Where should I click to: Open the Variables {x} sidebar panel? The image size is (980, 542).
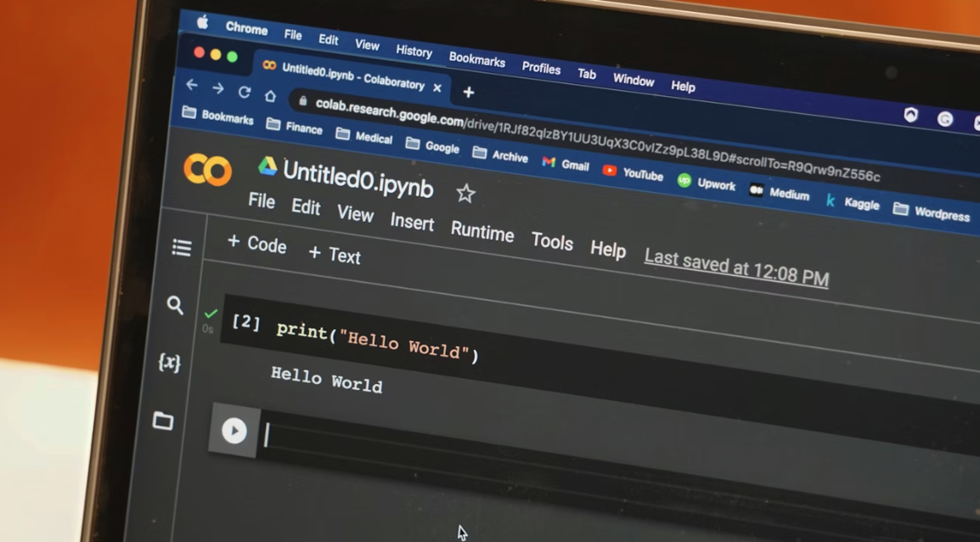[x=169, y=363]
